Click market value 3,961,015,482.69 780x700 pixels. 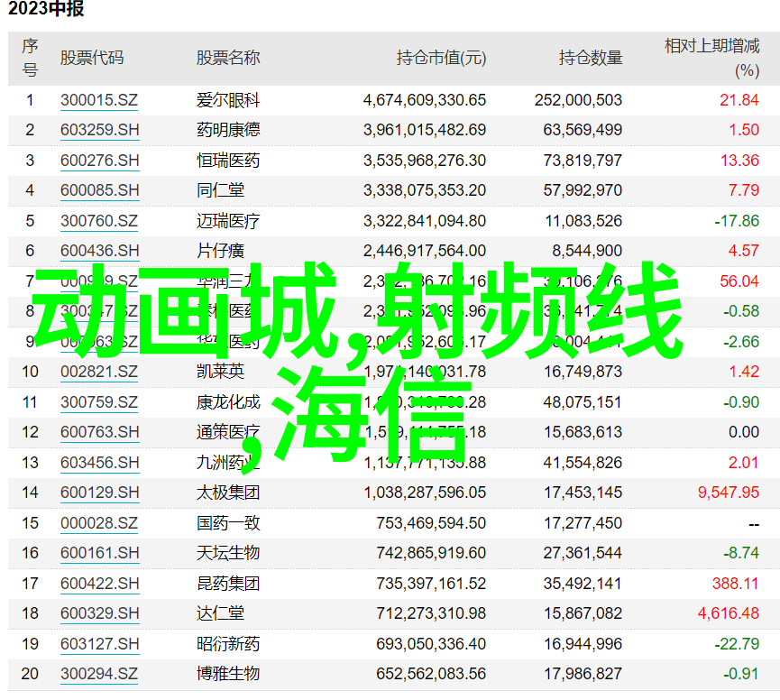425,130
